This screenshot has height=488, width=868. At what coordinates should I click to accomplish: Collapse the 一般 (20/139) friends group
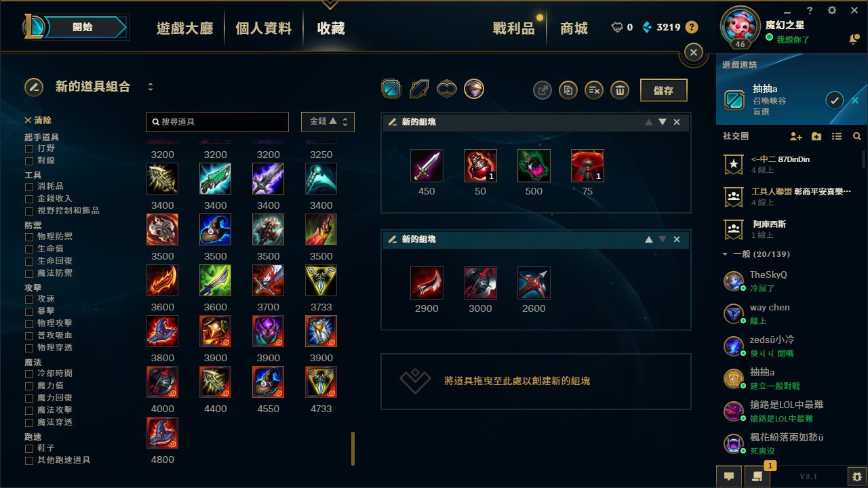725,254
